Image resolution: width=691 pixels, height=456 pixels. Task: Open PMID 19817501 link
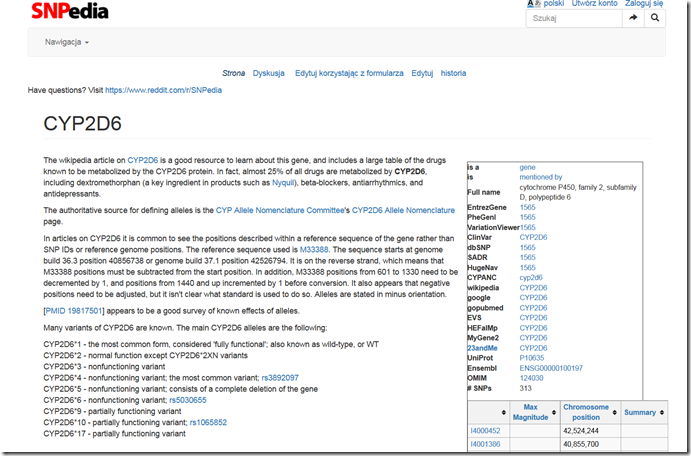pyautogui.click(x=74, y=311)
